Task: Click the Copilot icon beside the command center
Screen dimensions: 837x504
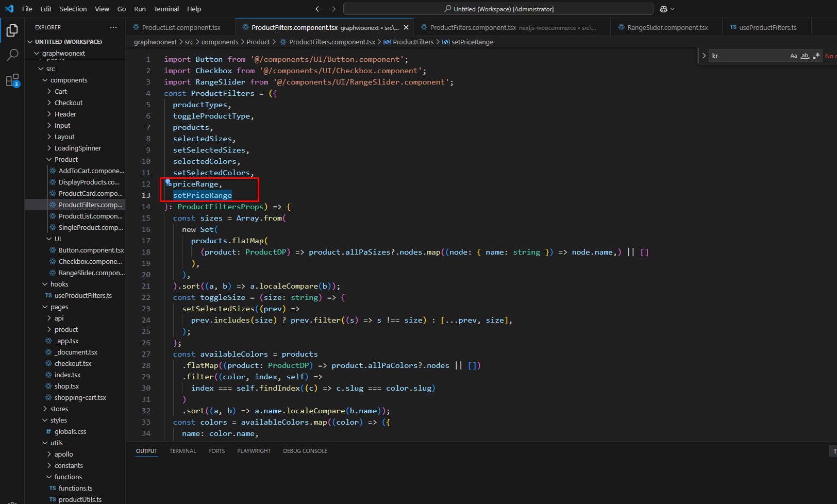Action: tap(664, 9)
